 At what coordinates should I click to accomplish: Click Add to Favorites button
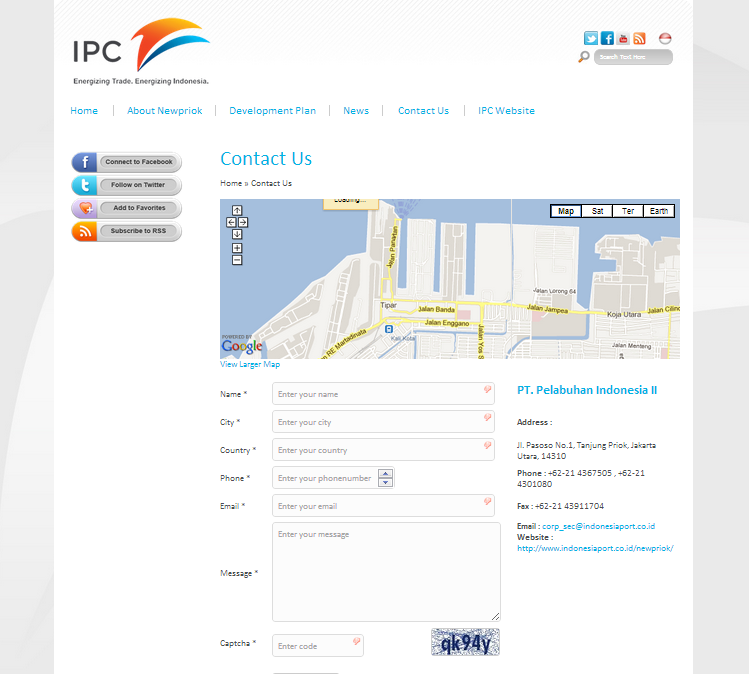tap(127, 208)
